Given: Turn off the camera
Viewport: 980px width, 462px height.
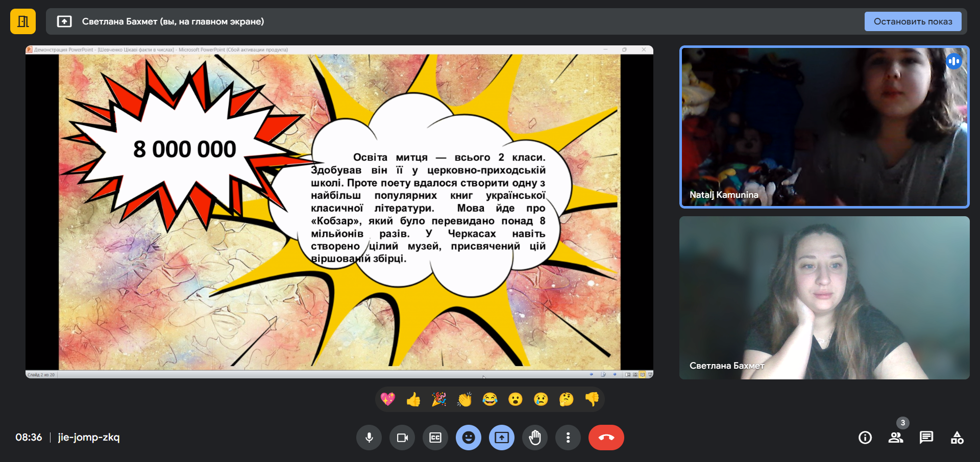Looking at the screenshot, I should [402, 438].
